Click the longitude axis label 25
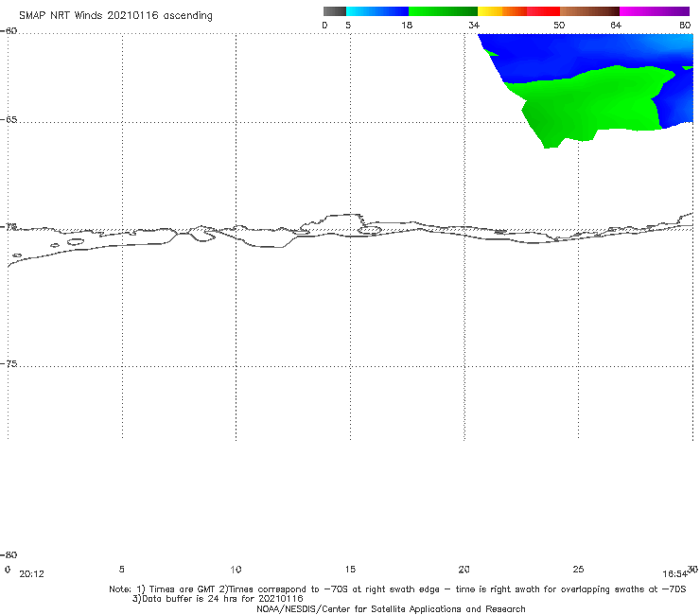This screenshot has height=615, width=700. click(x=578, y=569)
